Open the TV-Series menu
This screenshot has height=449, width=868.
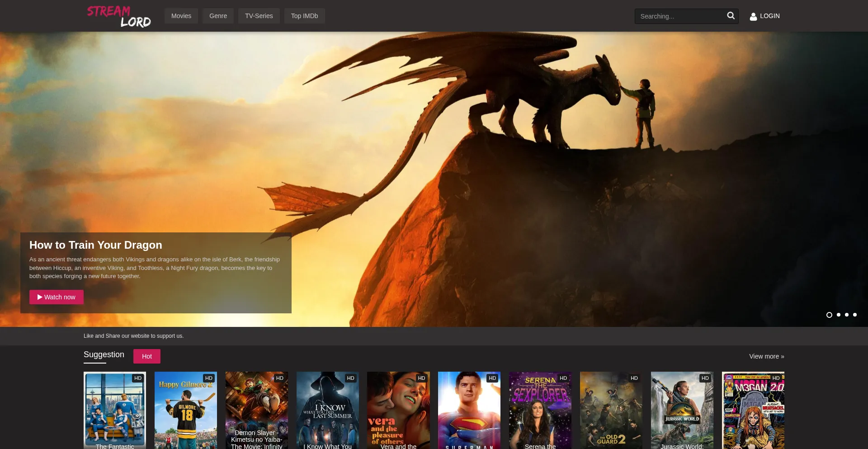click(259, 16)
